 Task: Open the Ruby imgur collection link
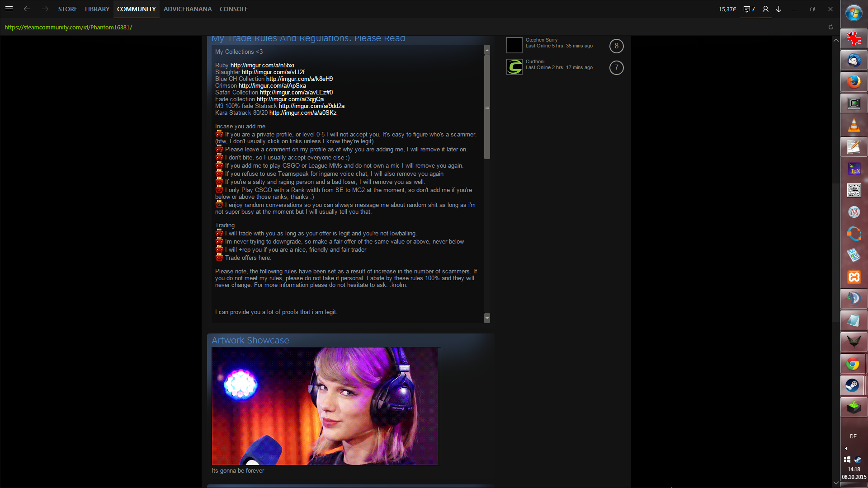point(262,66)
